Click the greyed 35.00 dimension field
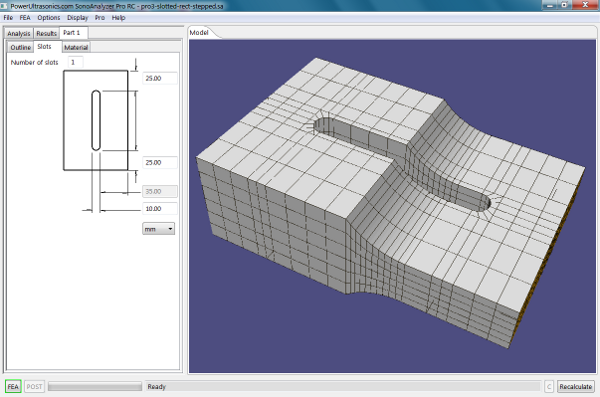Image resolution: width=600 pixels, height=397 pixels. [160, 191]
